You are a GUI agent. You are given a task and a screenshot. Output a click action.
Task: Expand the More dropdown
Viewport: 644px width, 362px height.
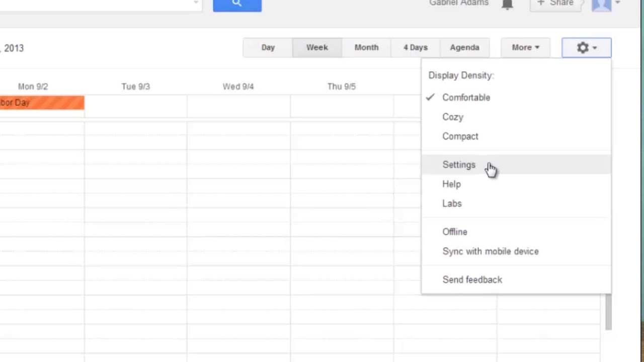(525, 48)
